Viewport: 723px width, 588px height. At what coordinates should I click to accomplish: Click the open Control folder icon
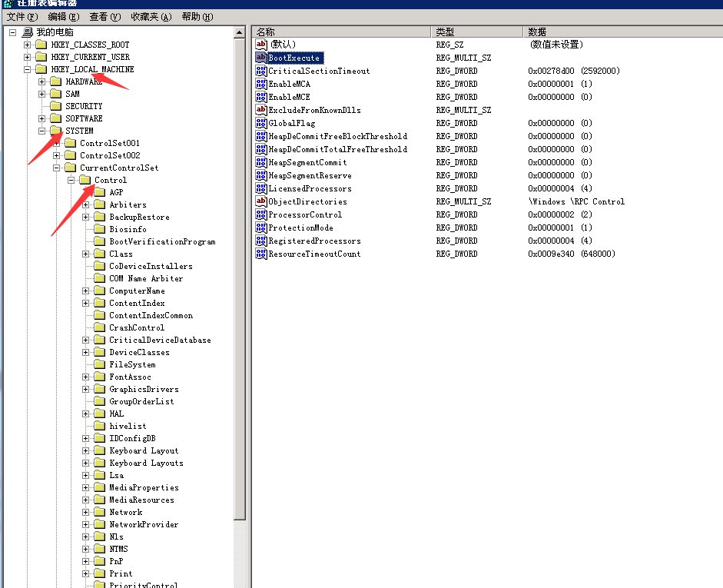click(85, 180)
